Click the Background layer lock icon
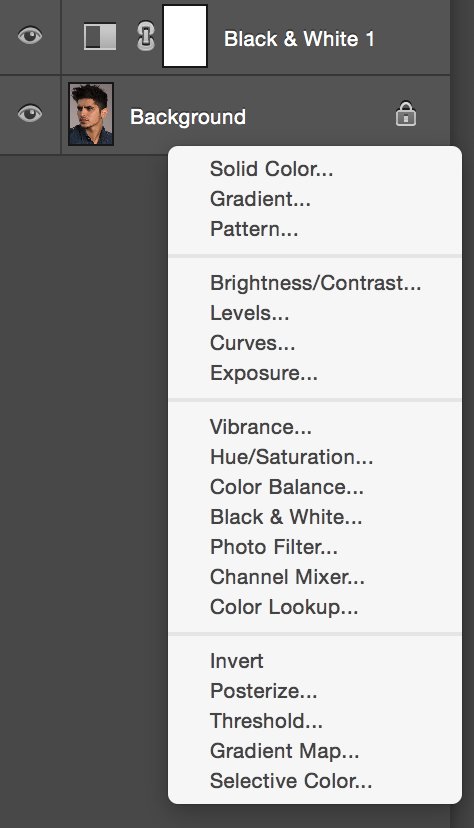 pos(405,114)
